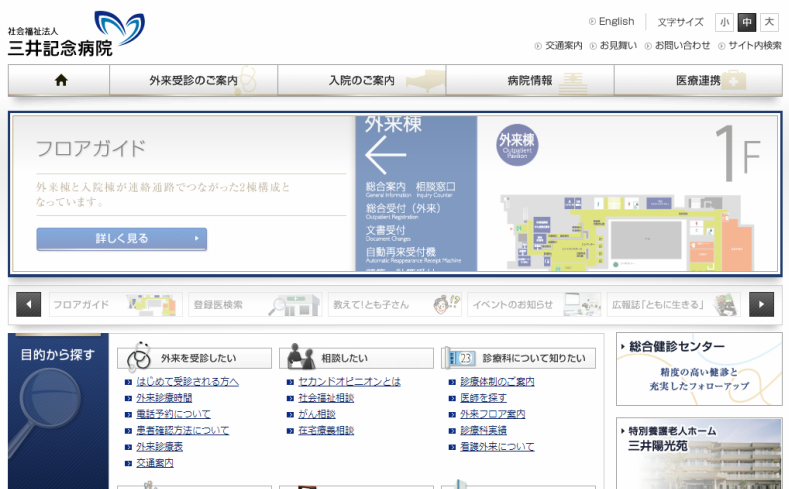Open 外来診療時間 link
Screen dimensions: 789x489
(164, 398)
